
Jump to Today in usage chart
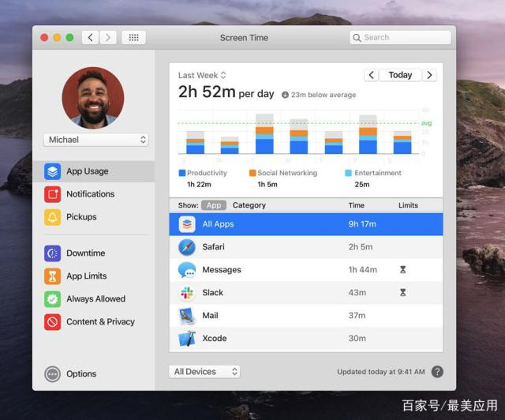coord(400,75)
